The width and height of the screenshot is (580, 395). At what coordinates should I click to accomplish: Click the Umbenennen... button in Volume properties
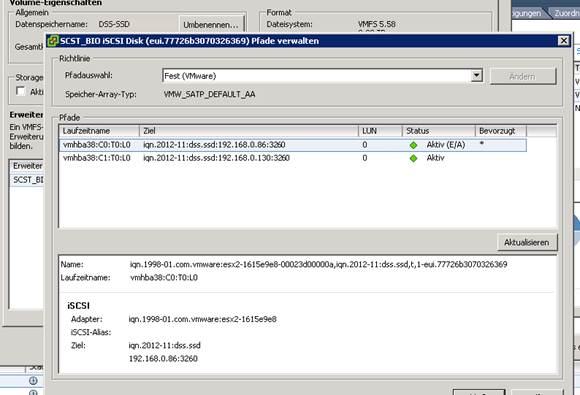click(x=211, y=24)
